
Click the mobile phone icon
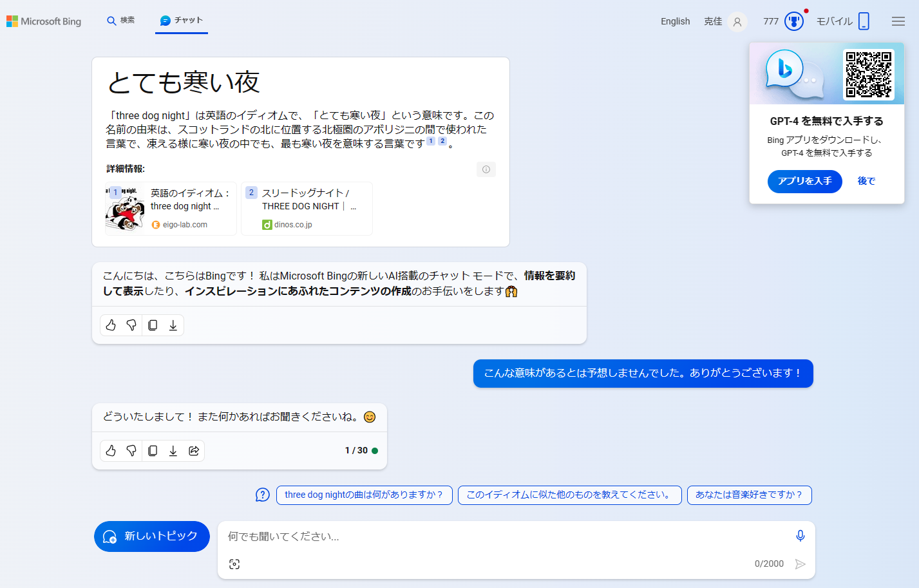[864, 21]
